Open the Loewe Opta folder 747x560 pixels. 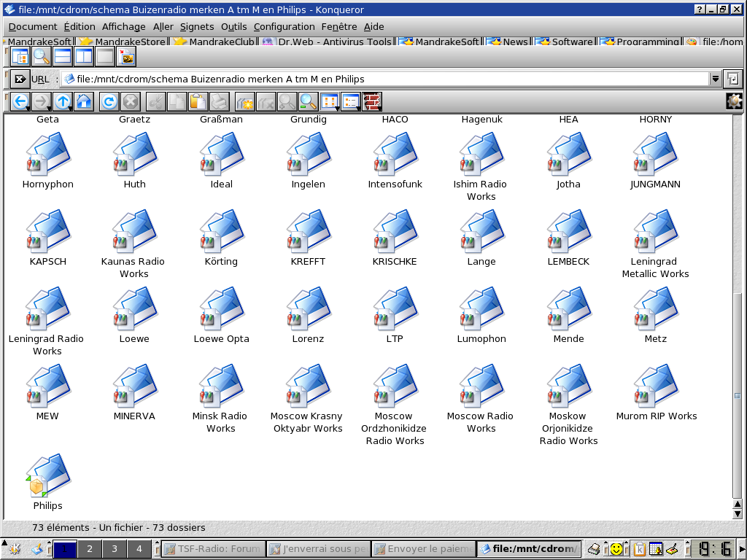pyautogui.click(x=222, y=315)
